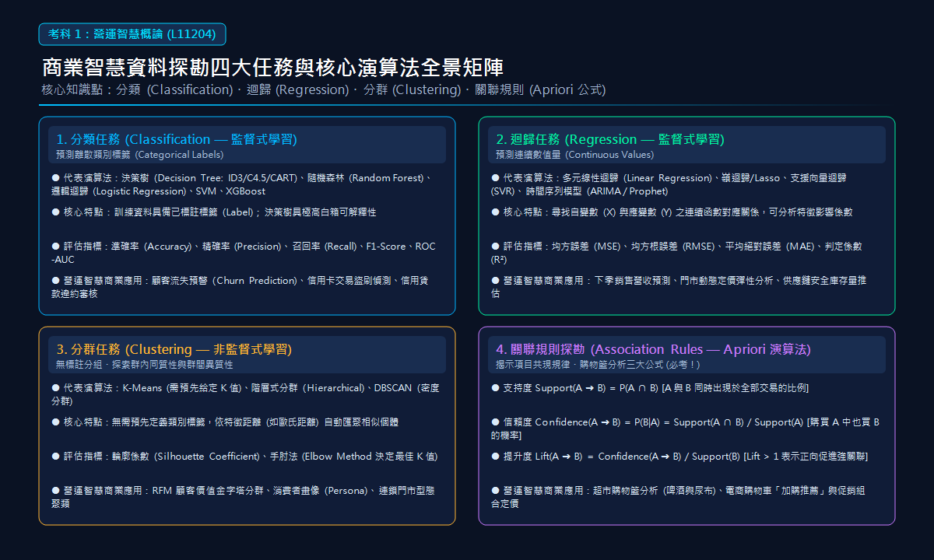The image size is (934, 560).
Task: Click the formula "支持度 Support(A → B) = P(A ∩ B)"
Action: click(650, 387)
